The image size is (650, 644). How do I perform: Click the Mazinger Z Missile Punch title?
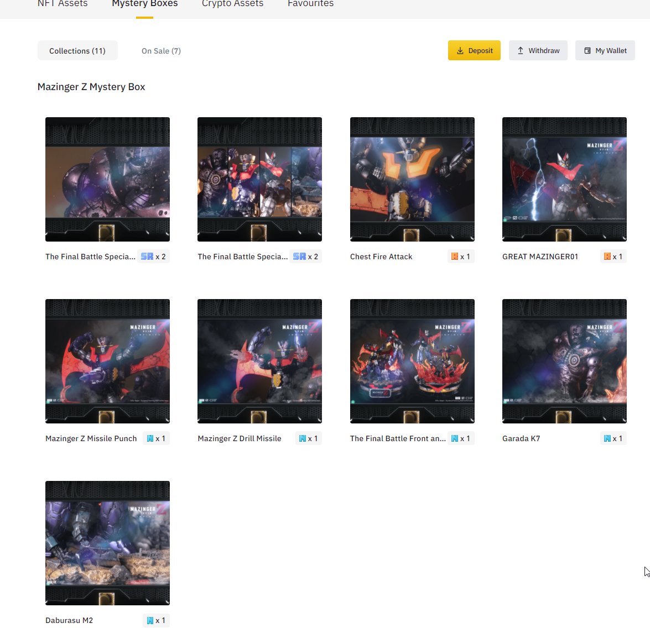pos(91,438)
